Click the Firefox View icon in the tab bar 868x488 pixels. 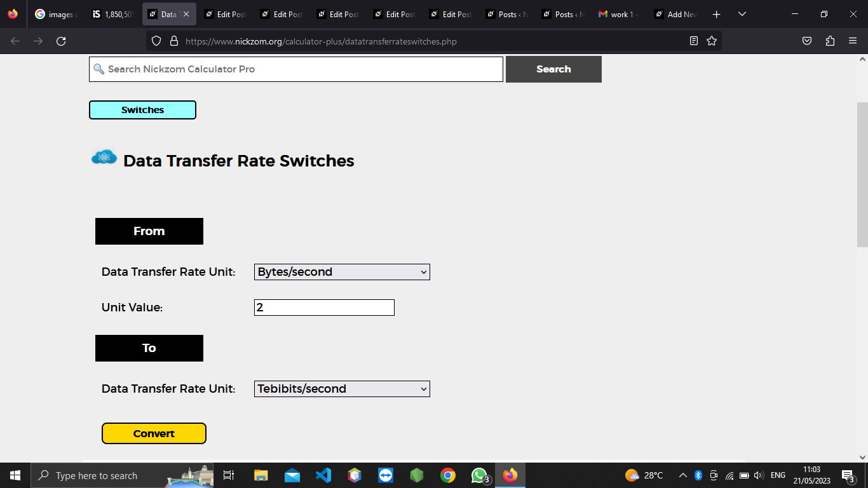tap(13, 14)
